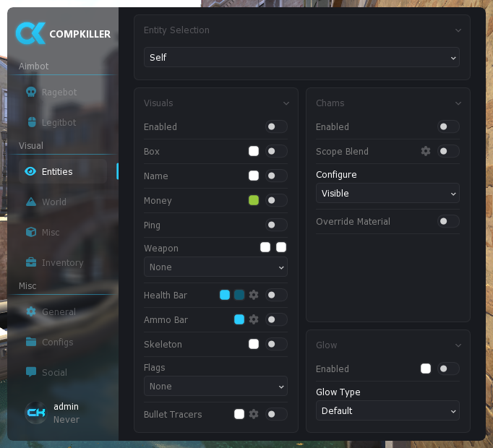
Task: Open Health Bar gear settings
Action: pyautogui.click(x=254, y=295)
